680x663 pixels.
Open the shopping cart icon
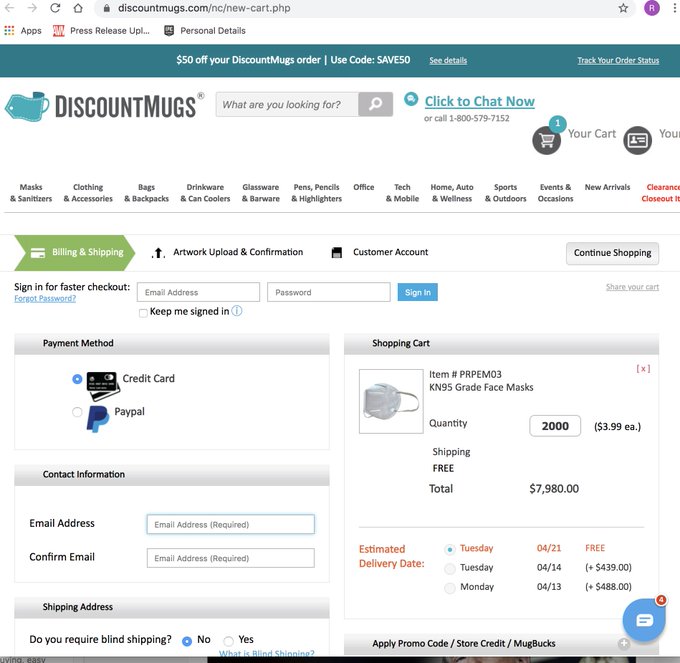coord(546,140)
